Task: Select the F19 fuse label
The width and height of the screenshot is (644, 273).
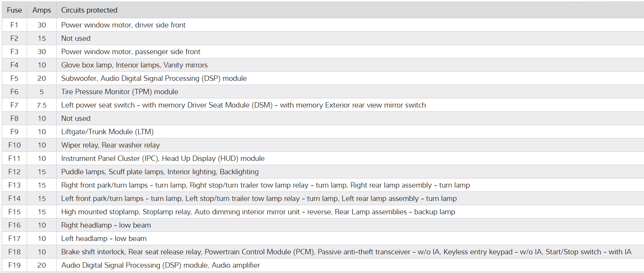Action: 14,265
